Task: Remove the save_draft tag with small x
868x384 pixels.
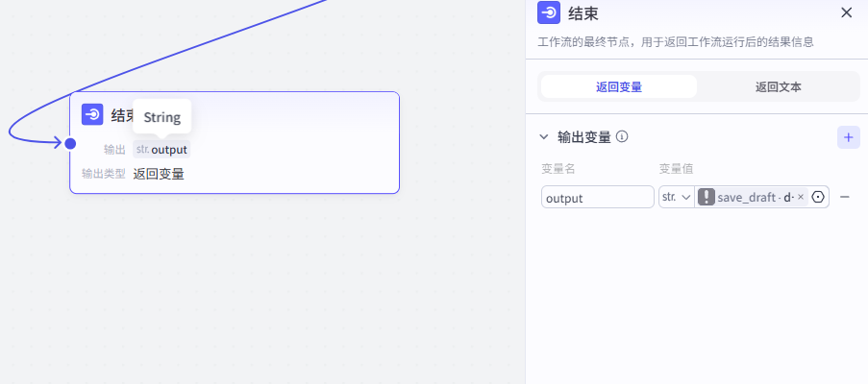Action: click(x=801, y=197)
